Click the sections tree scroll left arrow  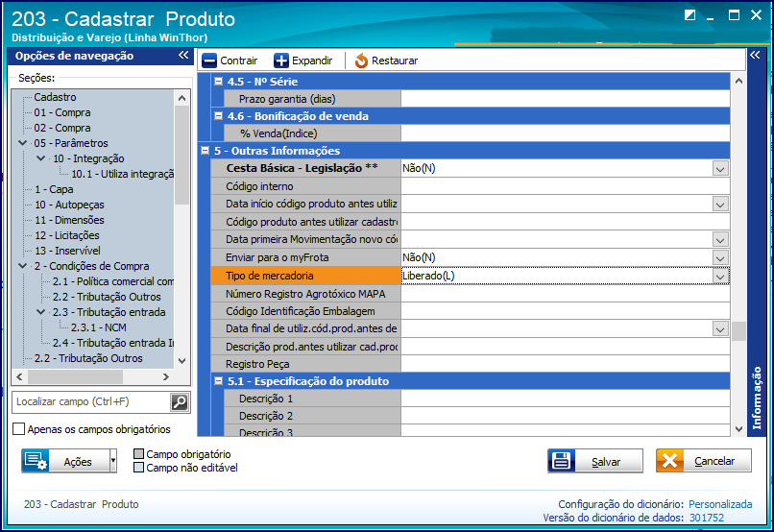point(20,377)
